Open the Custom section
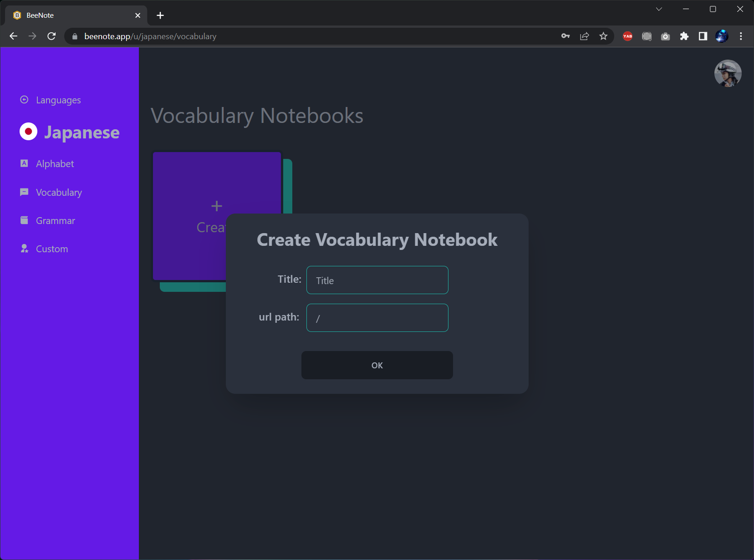 coord(52,249)
